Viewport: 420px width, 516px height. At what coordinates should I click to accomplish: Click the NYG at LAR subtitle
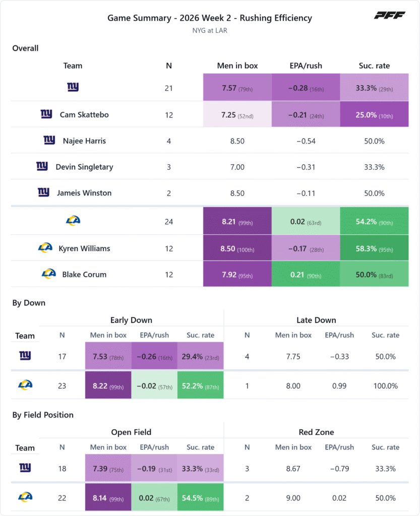[x=210, y=31]
